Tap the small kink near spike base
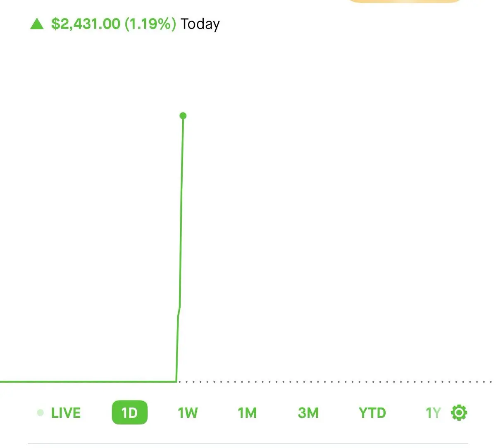The width and height of the screenshot is (496, 448). (179, 312)
